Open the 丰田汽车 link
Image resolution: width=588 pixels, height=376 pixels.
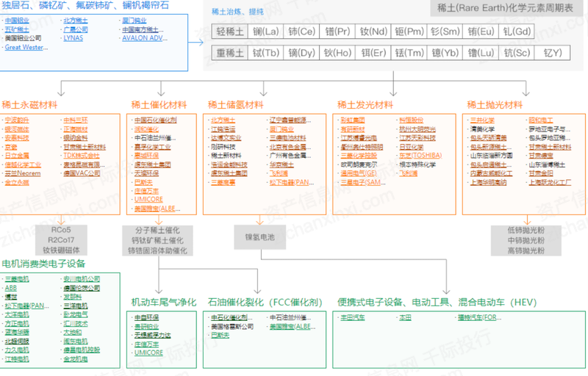[353, 317]
